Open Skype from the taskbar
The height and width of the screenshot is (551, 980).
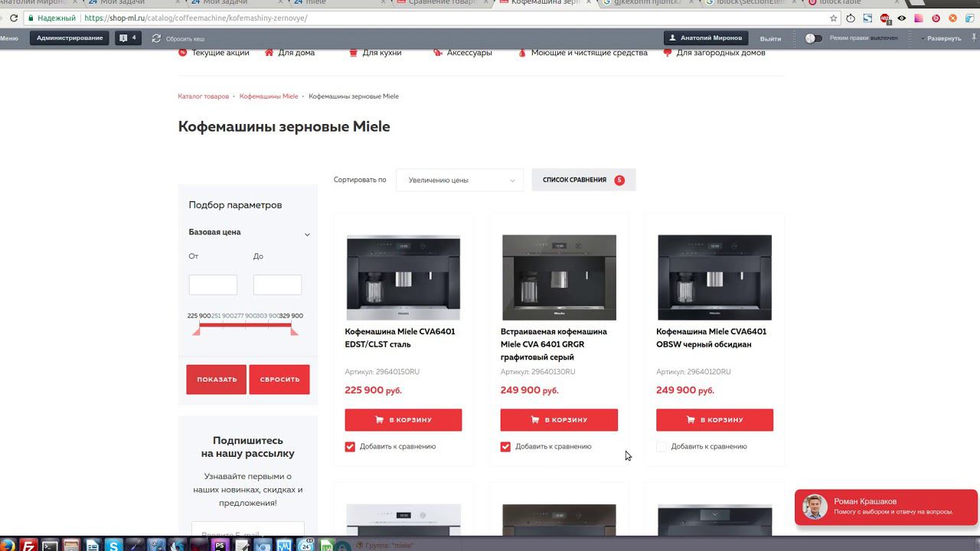pos(114,545)
